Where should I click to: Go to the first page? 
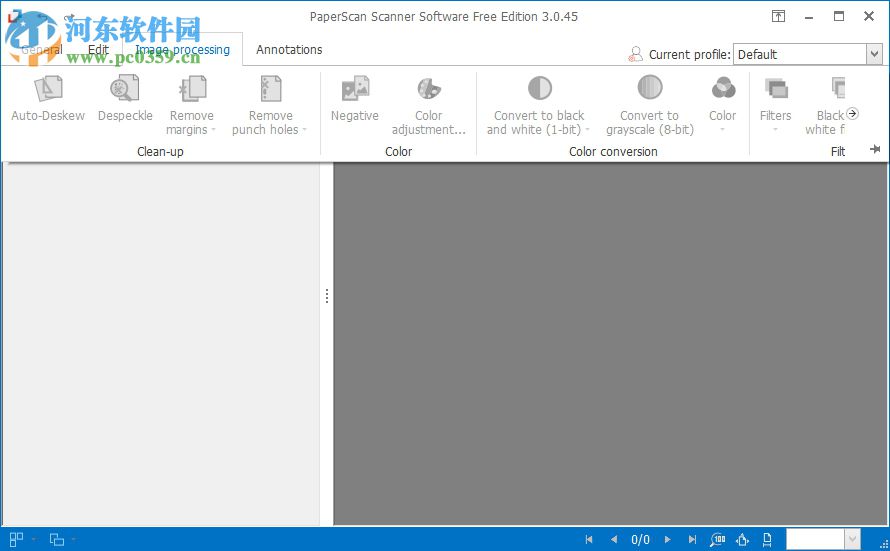589,539
